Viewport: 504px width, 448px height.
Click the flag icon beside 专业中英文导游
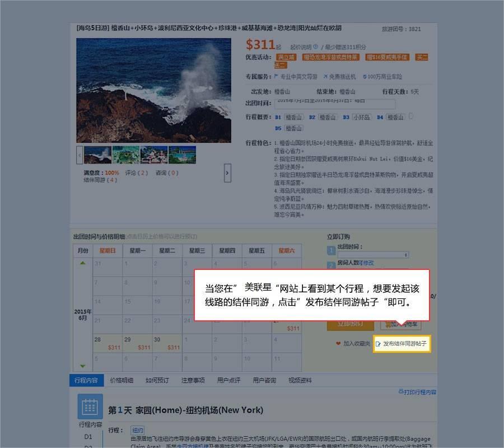coord(276,77)
